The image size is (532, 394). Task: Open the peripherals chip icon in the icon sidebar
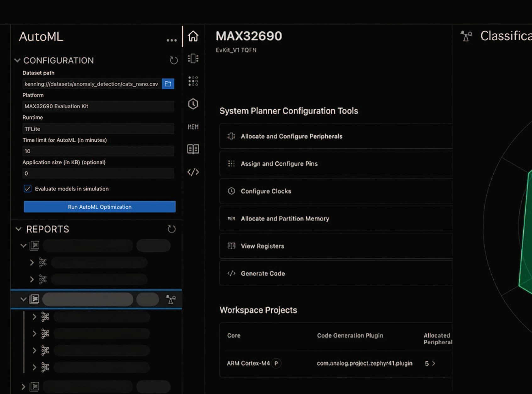pos(193,58)
